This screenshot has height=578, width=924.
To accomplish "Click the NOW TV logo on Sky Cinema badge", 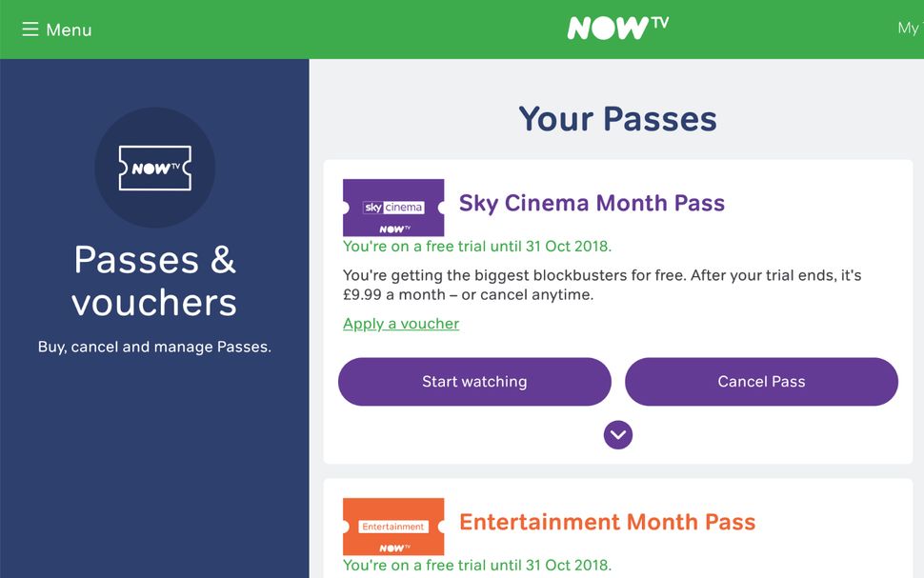I will point(396,227).
